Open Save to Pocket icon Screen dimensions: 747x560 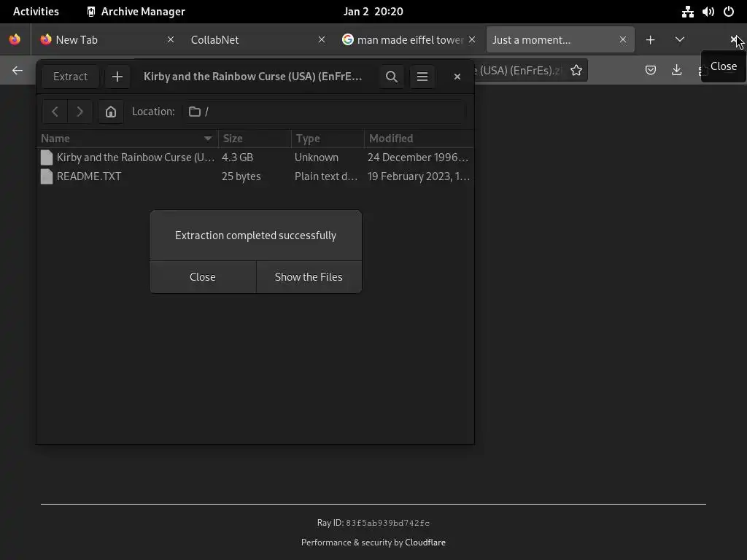click(x=650, y=71)
